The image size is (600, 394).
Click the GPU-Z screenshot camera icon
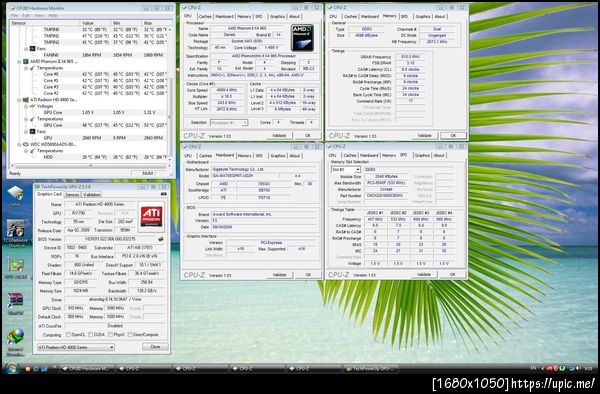(164, 194)
